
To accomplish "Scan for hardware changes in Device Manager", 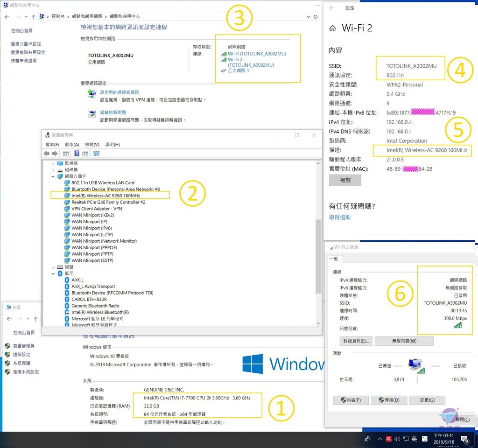I will click(x=96, y=154).
